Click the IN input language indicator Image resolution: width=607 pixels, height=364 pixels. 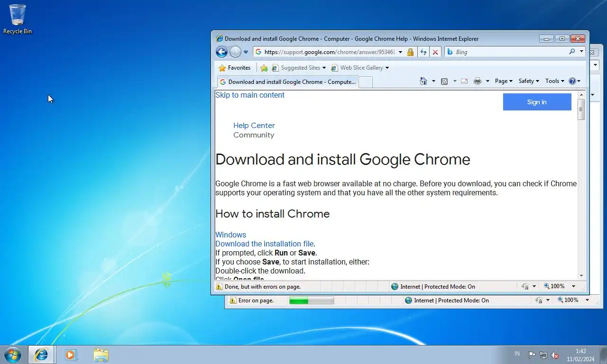pos(517,354)
